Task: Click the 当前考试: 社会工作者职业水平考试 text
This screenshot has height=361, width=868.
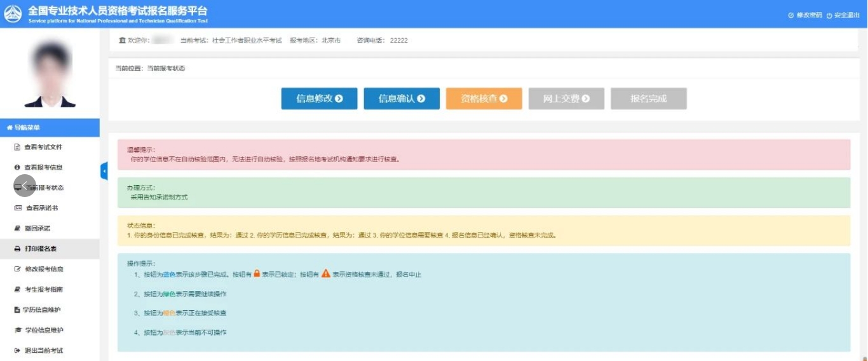Action: click(x=231, y=40)
